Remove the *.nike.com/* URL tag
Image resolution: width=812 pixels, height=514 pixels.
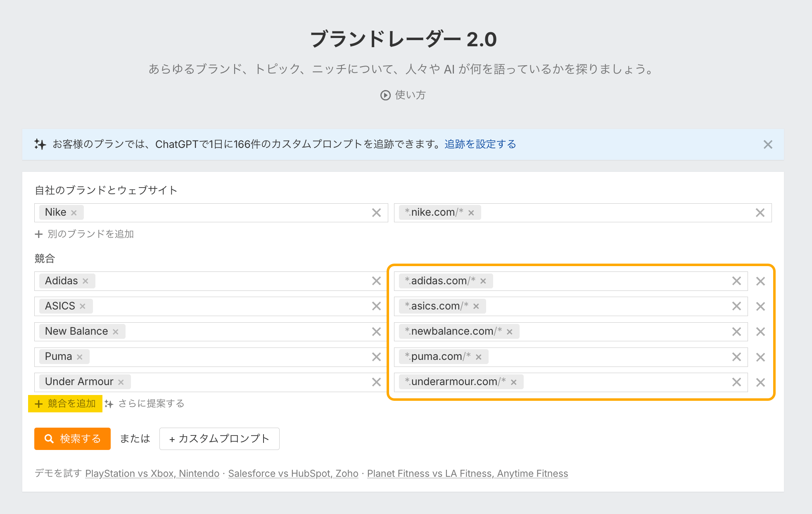click(x=471, y=213)
